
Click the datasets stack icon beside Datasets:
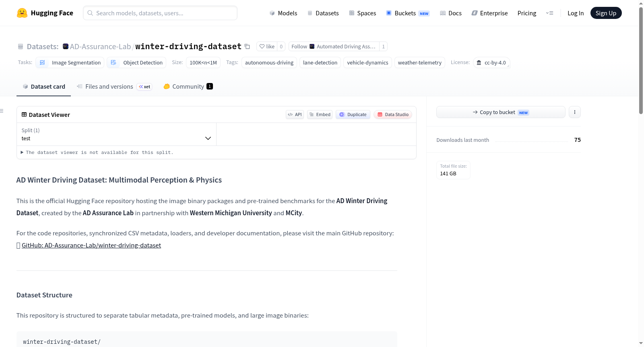[21, 46]
